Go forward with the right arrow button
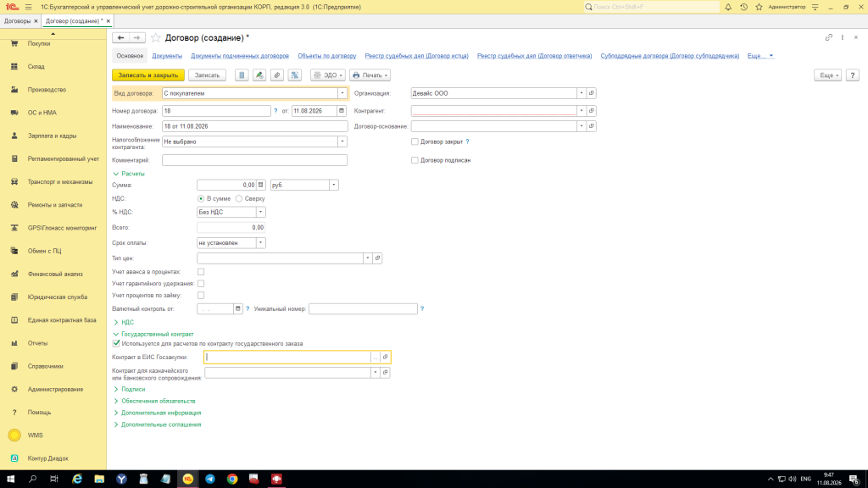 click(x=136, y=37)
